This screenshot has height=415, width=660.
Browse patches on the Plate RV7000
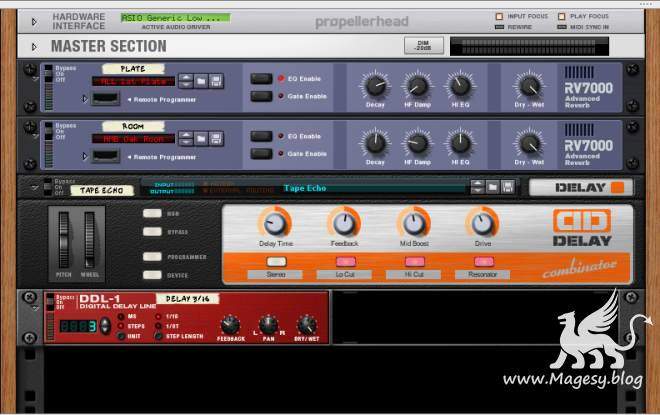[x=201, y=81]
